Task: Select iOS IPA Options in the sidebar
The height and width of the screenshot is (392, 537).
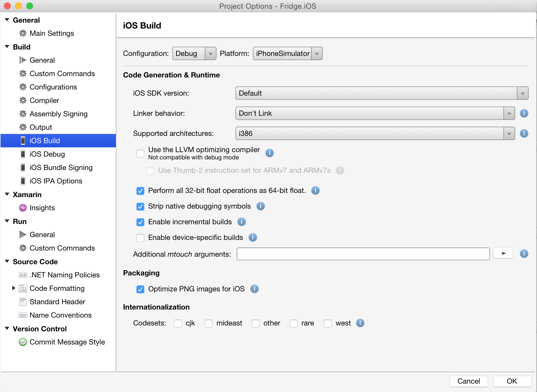Action: (56, 181)
